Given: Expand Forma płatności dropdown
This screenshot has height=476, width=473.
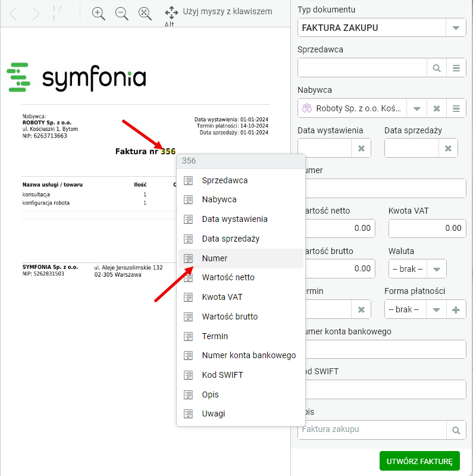Looking at the screenshot, I should [436, 309].
